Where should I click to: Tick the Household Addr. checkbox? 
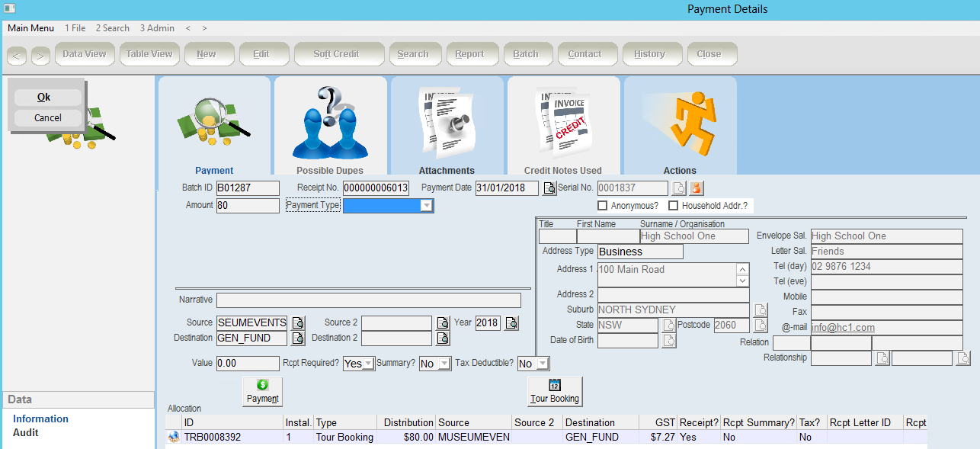pos(673,206)
